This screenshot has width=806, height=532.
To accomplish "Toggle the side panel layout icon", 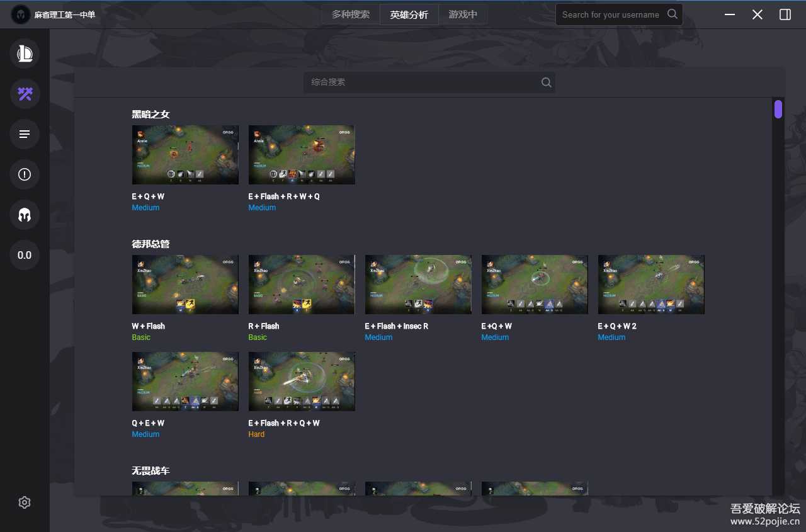I will (785, 14).
